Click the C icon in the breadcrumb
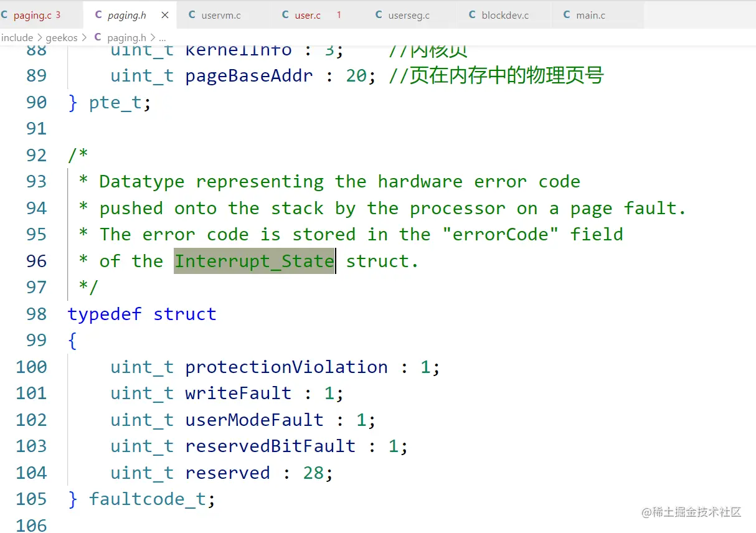The height and width of the screenshot is (533, 756). (x=98, y=37)
